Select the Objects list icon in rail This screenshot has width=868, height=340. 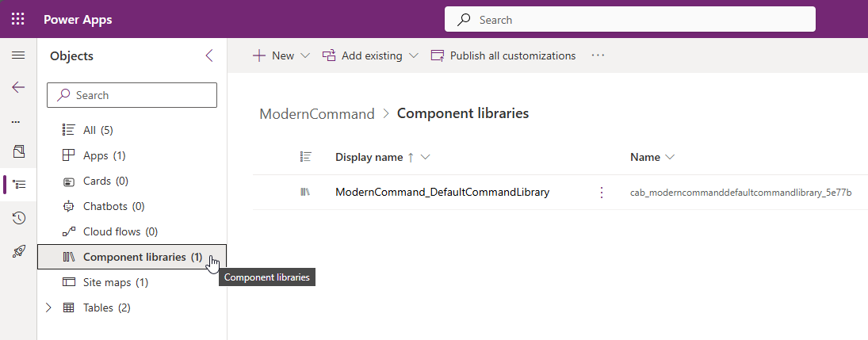click(19, 185)
